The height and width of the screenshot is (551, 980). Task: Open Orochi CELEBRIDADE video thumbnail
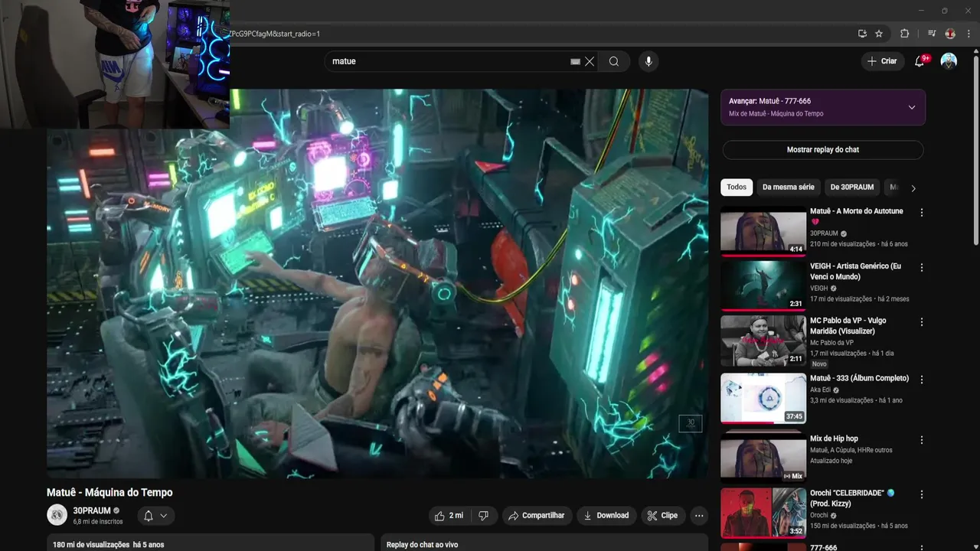point(763,513)
